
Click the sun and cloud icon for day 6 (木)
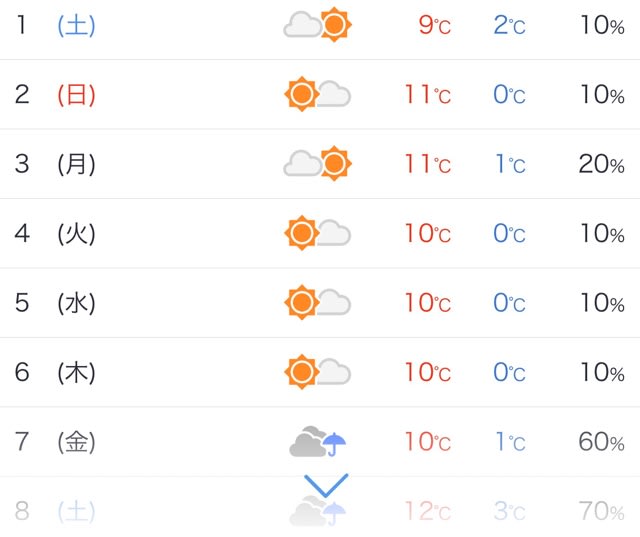318,371
